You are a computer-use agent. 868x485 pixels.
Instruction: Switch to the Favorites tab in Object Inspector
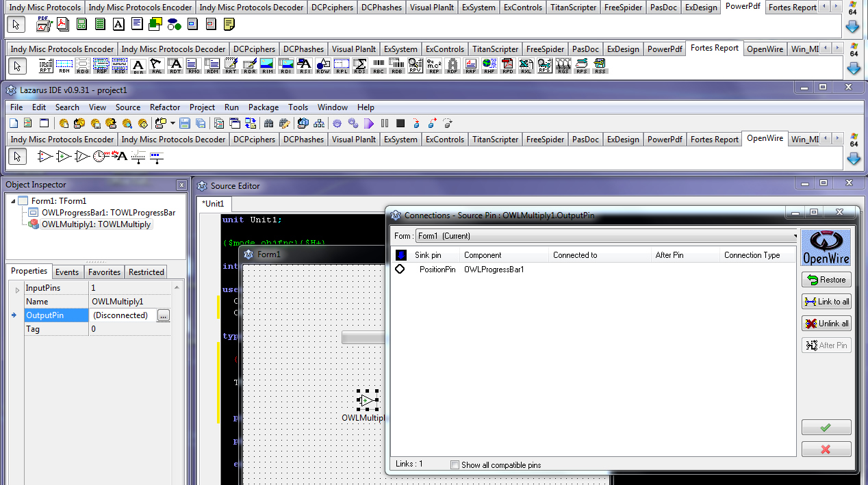[x=104, y=272]
